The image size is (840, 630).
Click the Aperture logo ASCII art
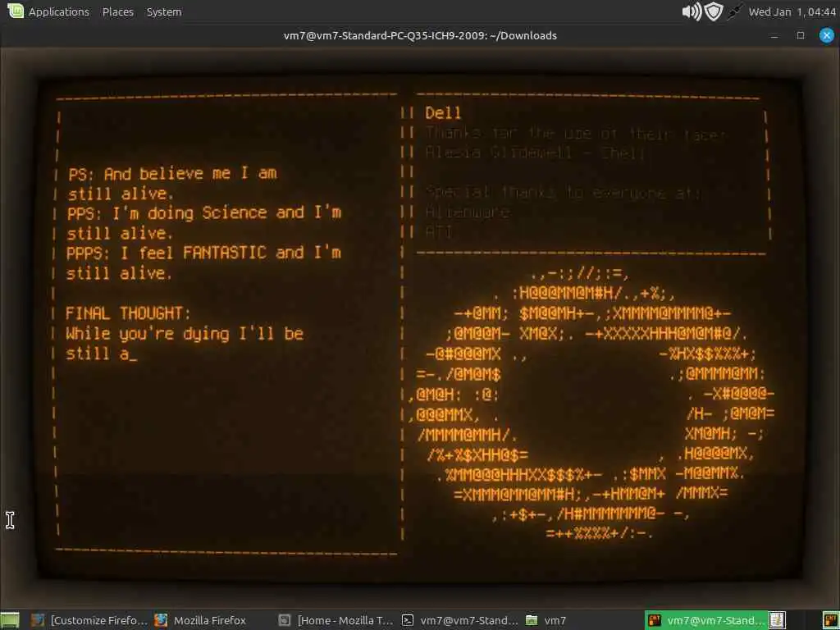click(592, 404)
